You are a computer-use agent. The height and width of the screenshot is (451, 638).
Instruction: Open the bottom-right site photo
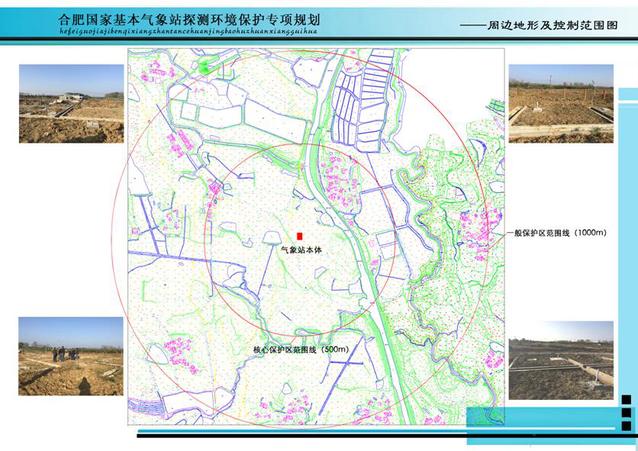click(560, 360)
